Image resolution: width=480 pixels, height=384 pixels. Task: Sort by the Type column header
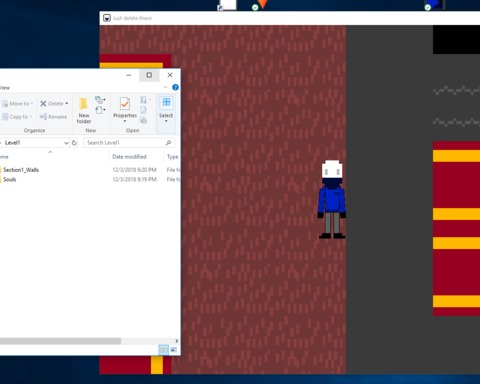tap(172, 157)
